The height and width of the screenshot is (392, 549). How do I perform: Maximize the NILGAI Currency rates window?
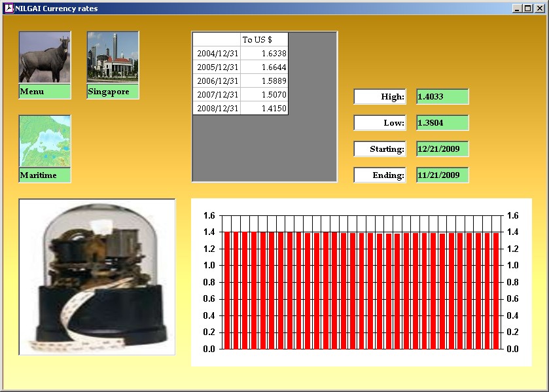pos(527,9)
